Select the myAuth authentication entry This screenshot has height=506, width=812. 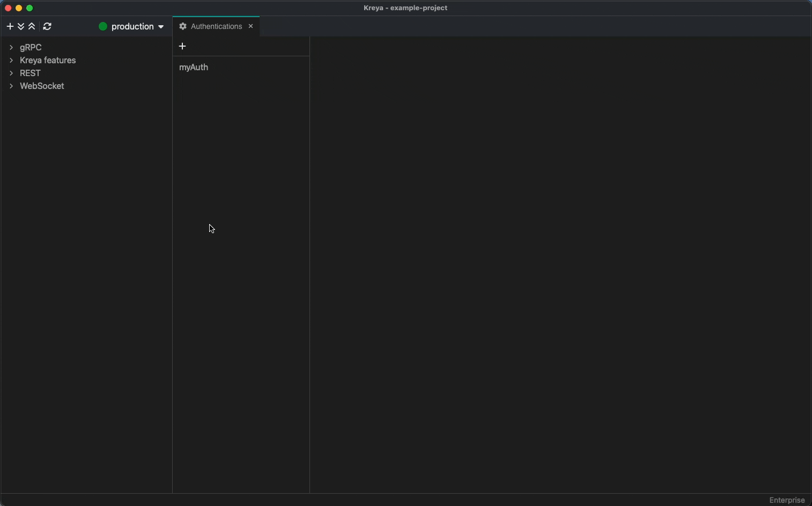tap(194, 68)
